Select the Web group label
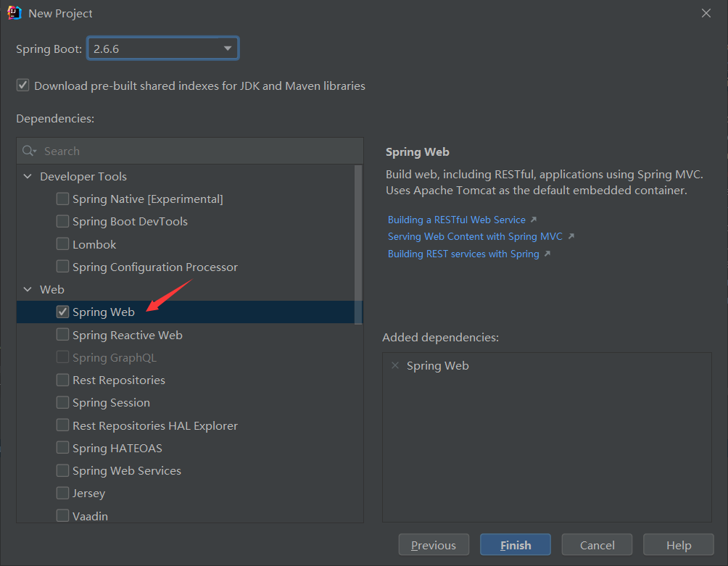This screenshot has width=728, height=566. coord(52,289)
